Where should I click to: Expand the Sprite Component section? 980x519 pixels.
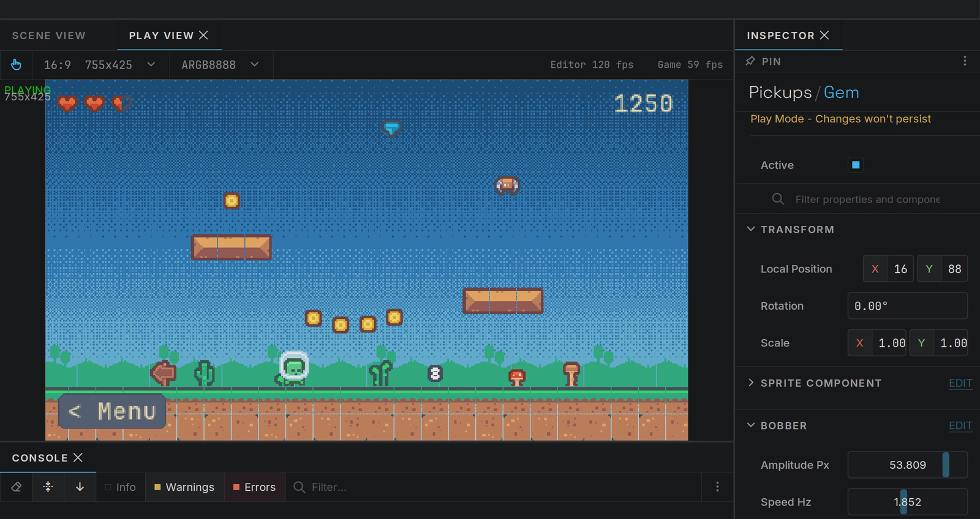[751, 383]
